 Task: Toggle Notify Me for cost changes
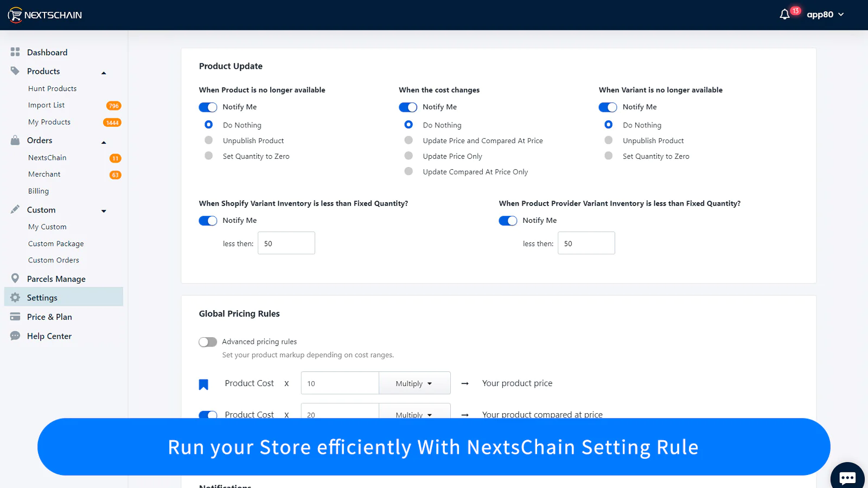[x=408, y=107]
